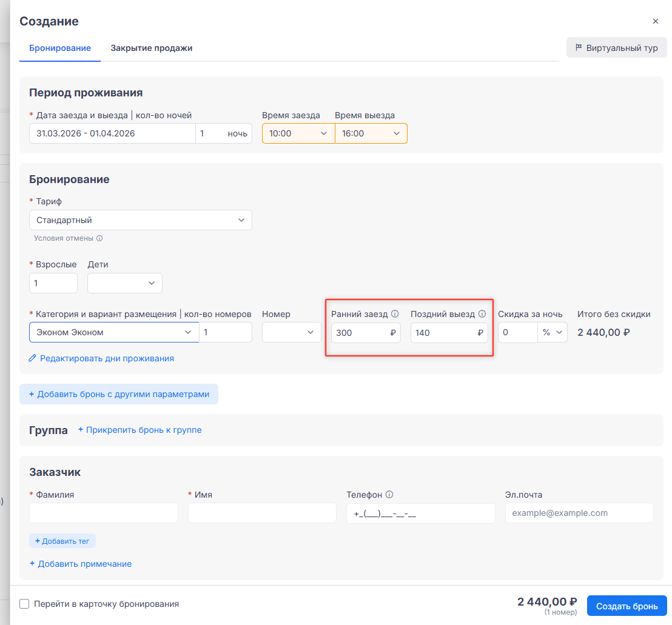Open the Время заезда dropdown
The image size is (672, 625).
click(x=298, y=133)
